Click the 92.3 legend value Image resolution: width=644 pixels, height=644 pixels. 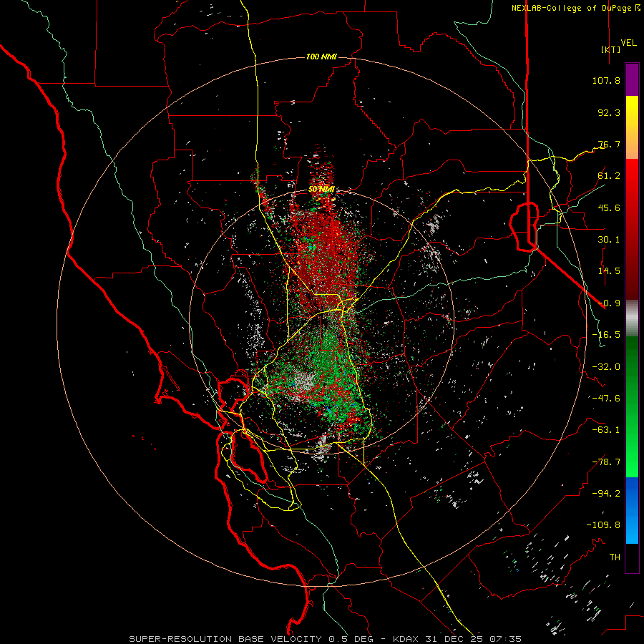click(x=609, y=112)
